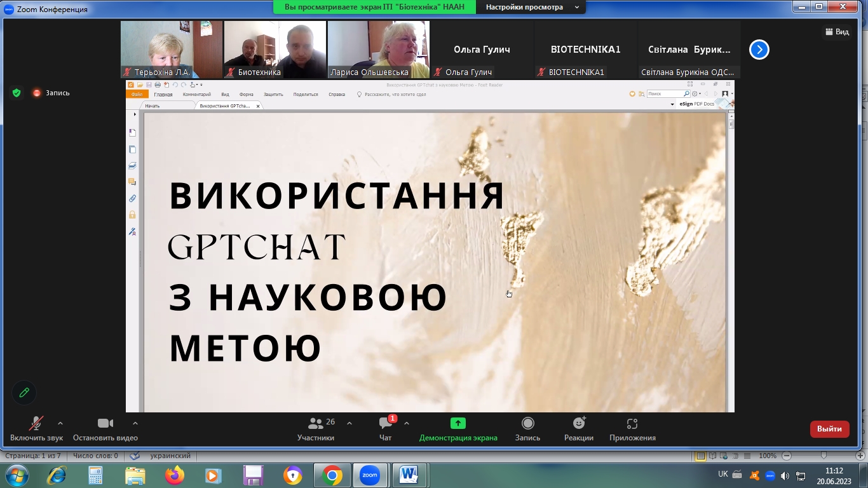Viewport: 868px width, 488px height.
Task: Open the Чат panel
Action: click(385, 429)
